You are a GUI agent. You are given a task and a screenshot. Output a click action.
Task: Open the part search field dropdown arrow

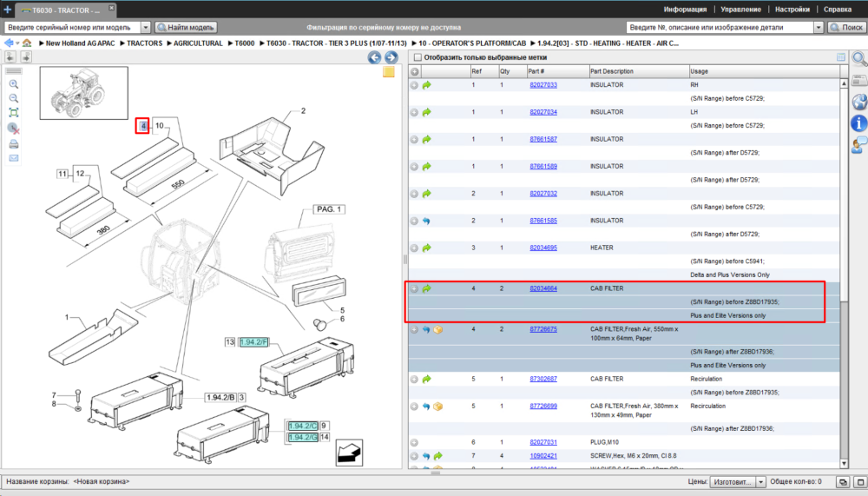(819, 27)
